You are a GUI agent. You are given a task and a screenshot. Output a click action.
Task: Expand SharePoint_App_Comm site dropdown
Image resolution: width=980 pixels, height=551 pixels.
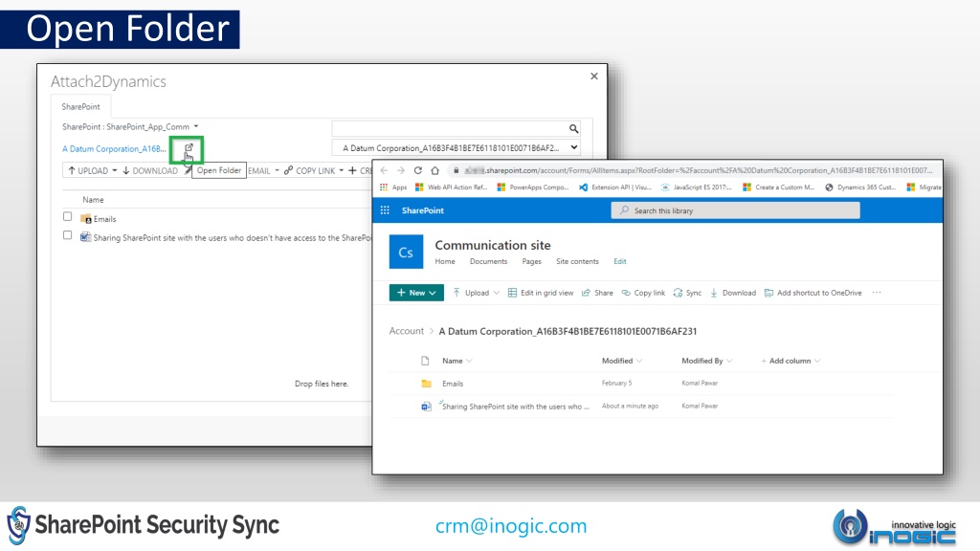click(195, 126)
